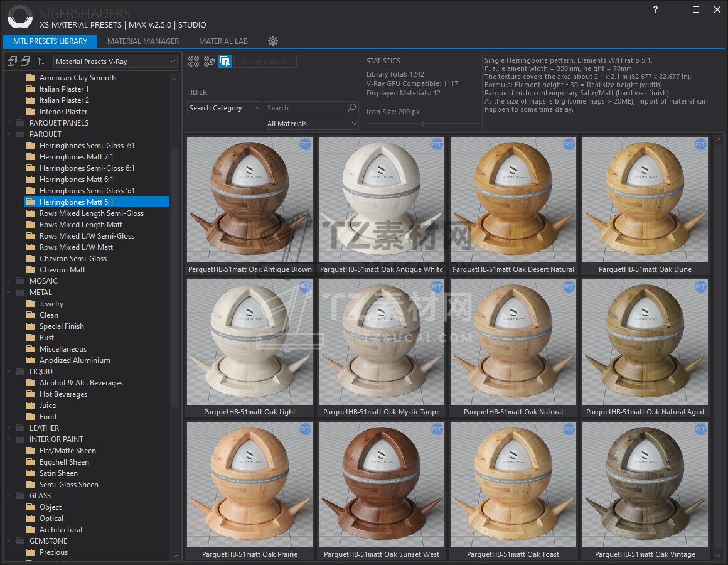The width and height of the screenshot is (728, 565).
Task: Click RT badge on Oak Antique Brown
Action: [305, 144]
